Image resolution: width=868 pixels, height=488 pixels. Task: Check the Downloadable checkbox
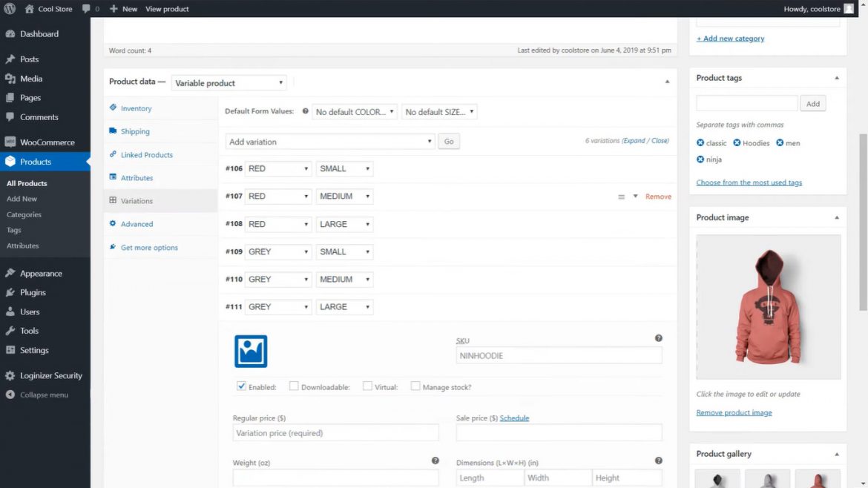[294, 386]
